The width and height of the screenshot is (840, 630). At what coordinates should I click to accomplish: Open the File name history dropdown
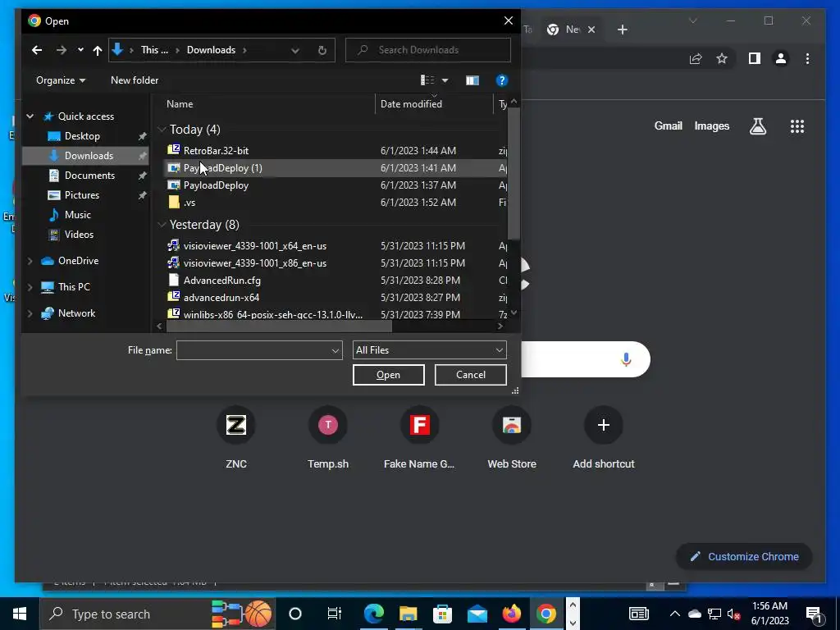(x=336, y=350)
